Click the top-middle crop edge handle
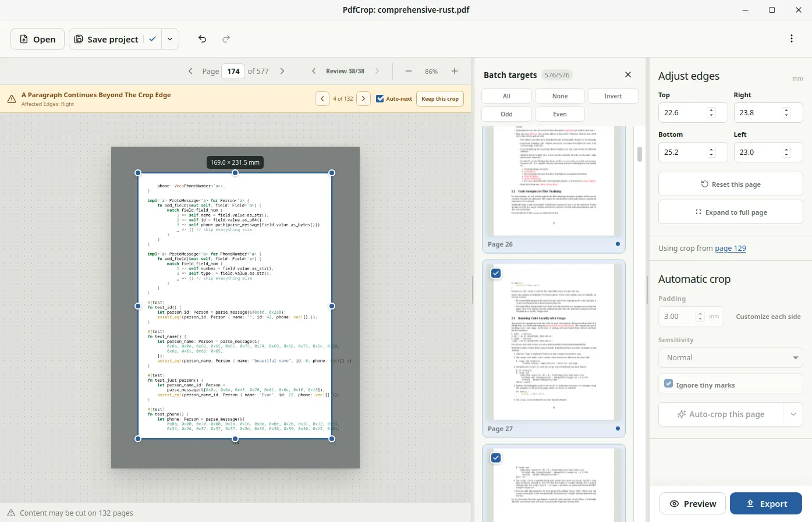812x522 pixels. pos(235,173)
